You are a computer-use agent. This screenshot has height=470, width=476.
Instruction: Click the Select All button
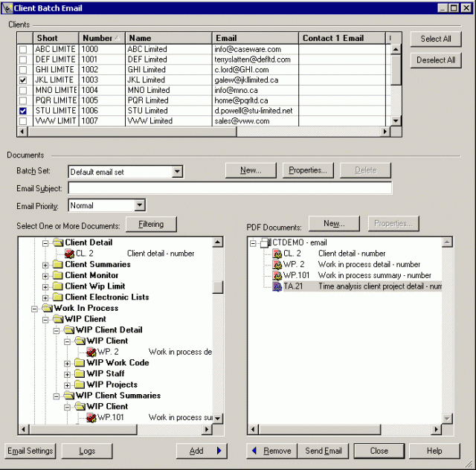tap(436, 39)
